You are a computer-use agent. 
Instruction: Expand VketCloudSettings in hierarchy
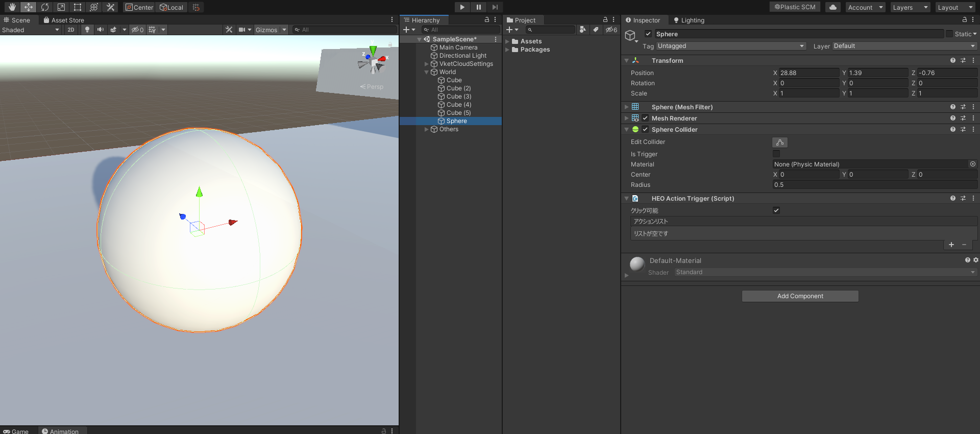coord(427,64)
